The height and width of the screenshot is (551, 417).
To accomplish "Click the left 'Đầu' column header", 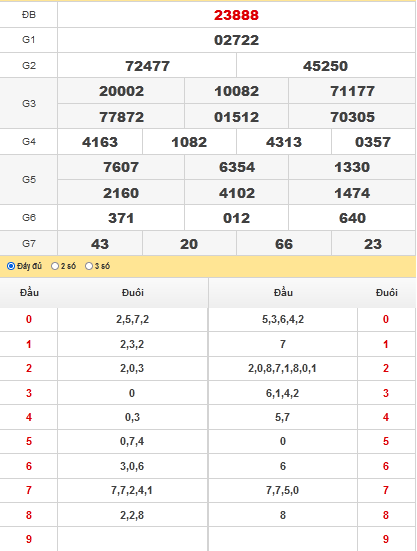I will click(29, 292).
